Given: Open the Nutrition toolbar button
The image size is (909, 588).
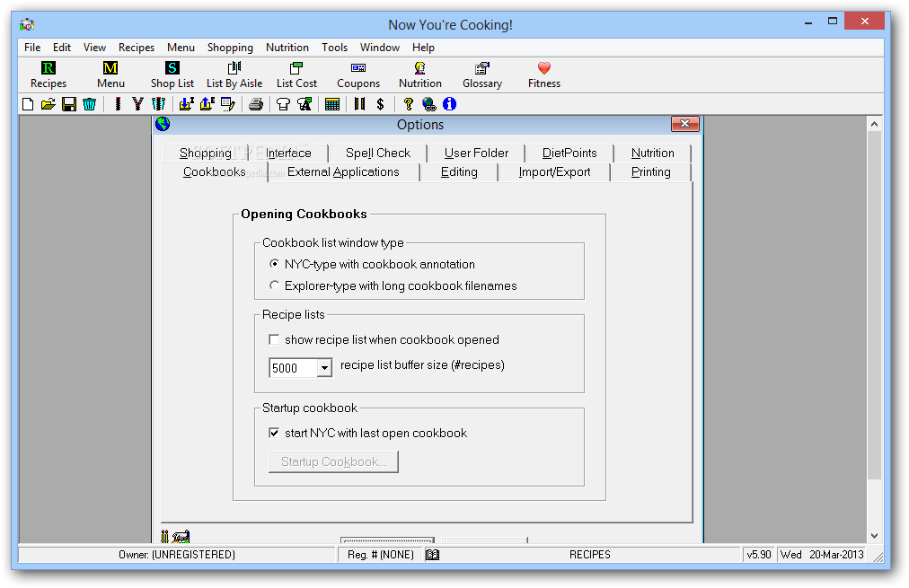Looking at the screenshot, I should click(420, 75).
